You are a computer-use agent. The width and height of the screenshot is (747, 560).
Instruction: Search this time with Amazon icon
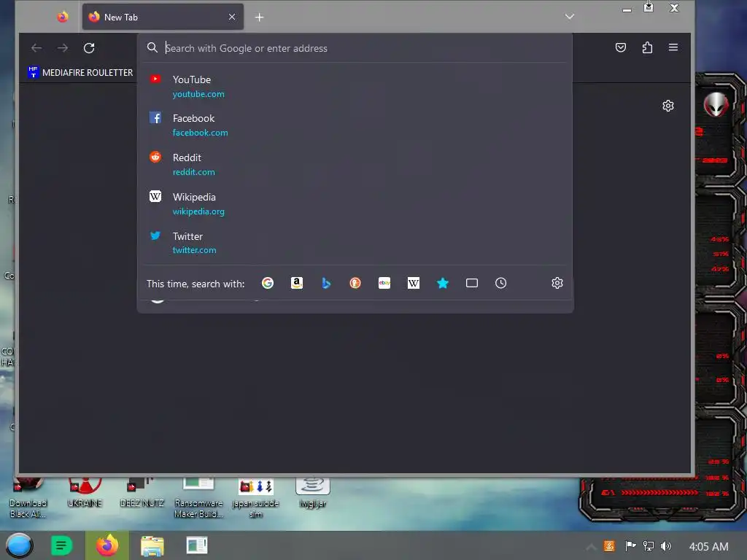tap(297, 284)
